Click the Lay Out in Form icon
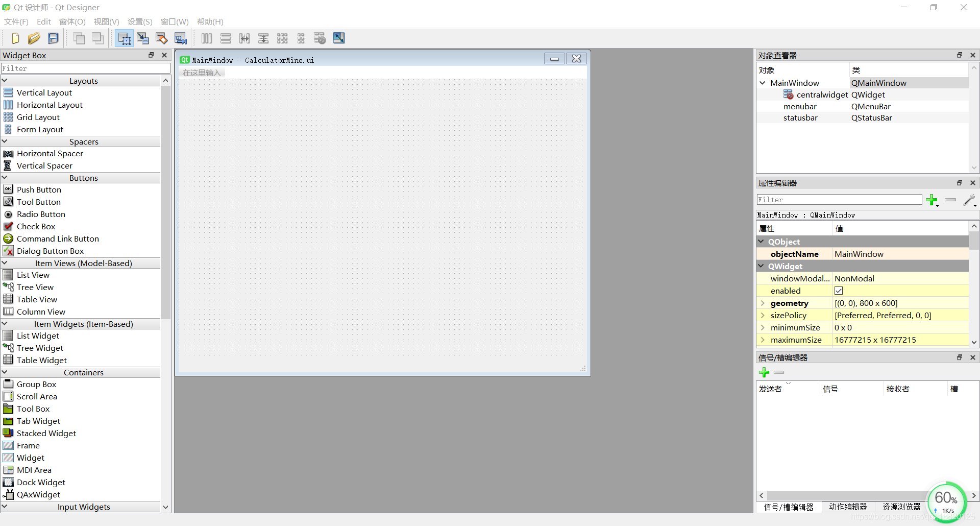Image resolution: width=980 pixels, height=526 pixels. click(x=301, y=38)
